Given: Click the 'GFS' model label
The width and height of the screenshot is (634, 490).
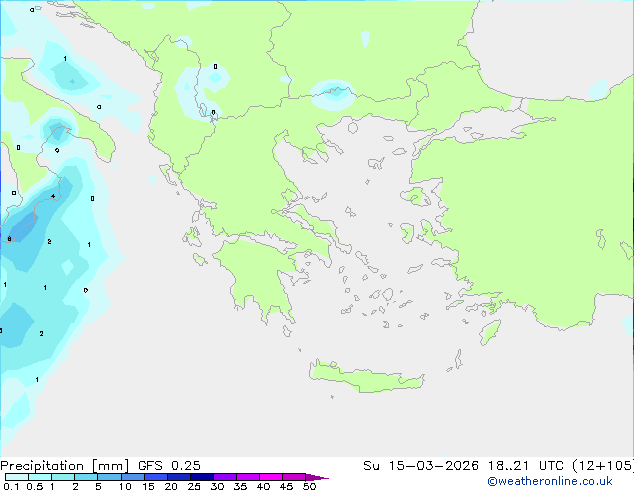Looking at the screenshot, I should (x=150, y=466).
